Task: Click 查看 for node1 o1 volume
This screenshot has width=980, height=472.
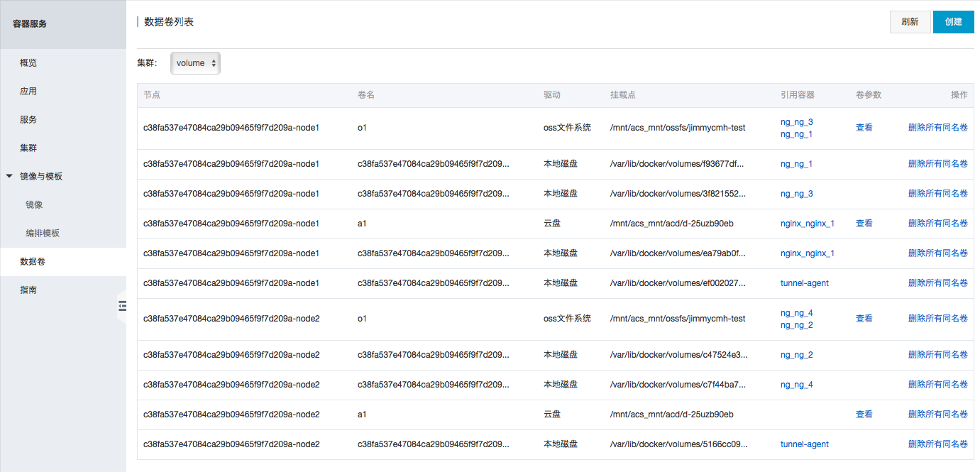Action: tap(864, 128)
